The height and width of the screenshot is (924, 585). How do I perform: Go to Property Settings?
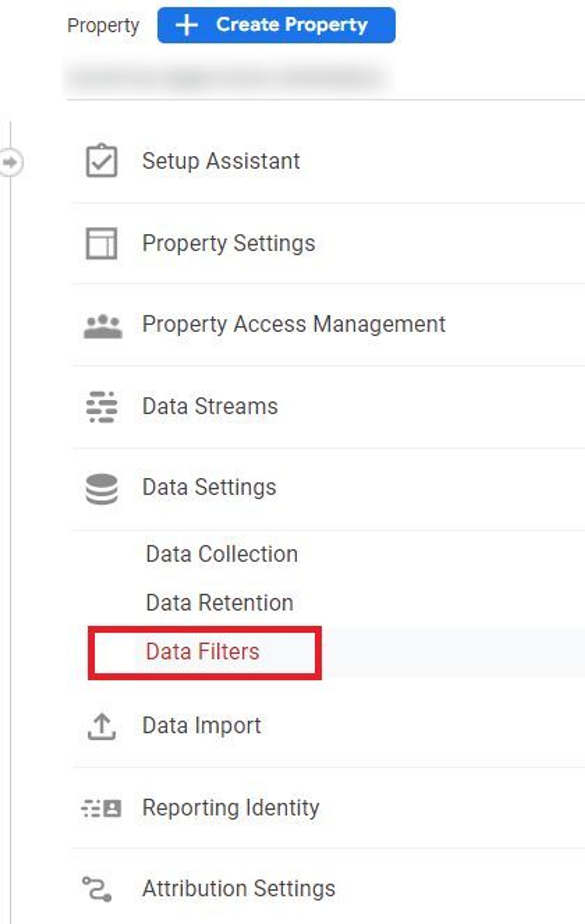click(229, 243)
